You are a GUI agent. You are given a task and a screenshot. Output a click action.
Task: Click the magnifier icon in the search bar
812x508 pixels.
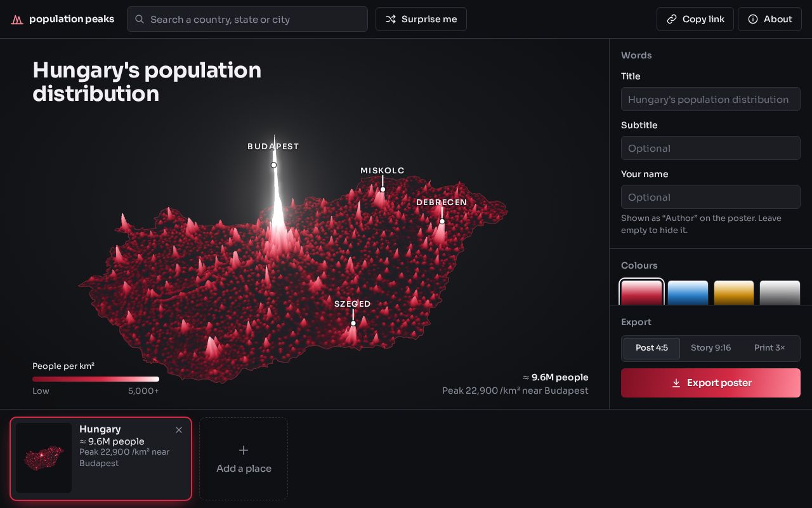tap(140, 19)
